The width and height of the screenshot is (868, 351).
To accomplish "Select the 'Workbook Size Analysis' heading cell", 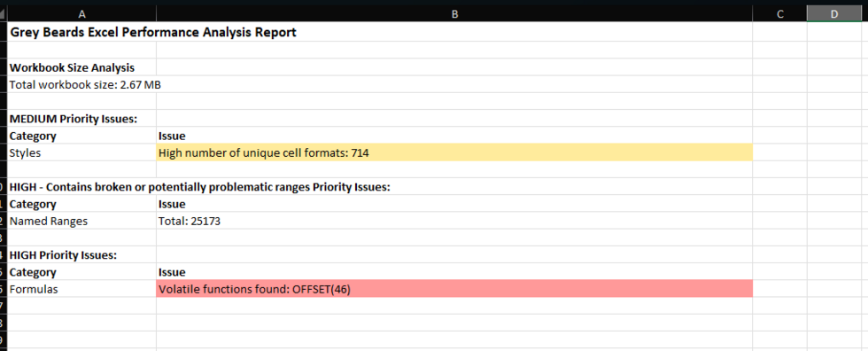I will click(81, 67).
